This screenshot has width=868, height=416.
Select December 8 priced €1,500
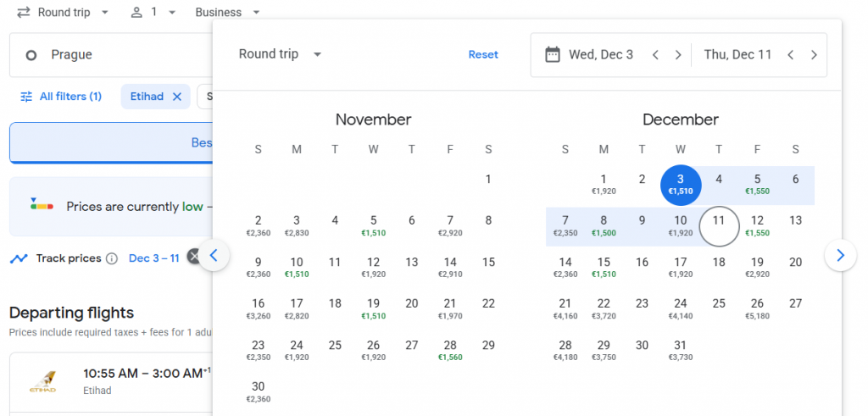click(x=603, y=225)
